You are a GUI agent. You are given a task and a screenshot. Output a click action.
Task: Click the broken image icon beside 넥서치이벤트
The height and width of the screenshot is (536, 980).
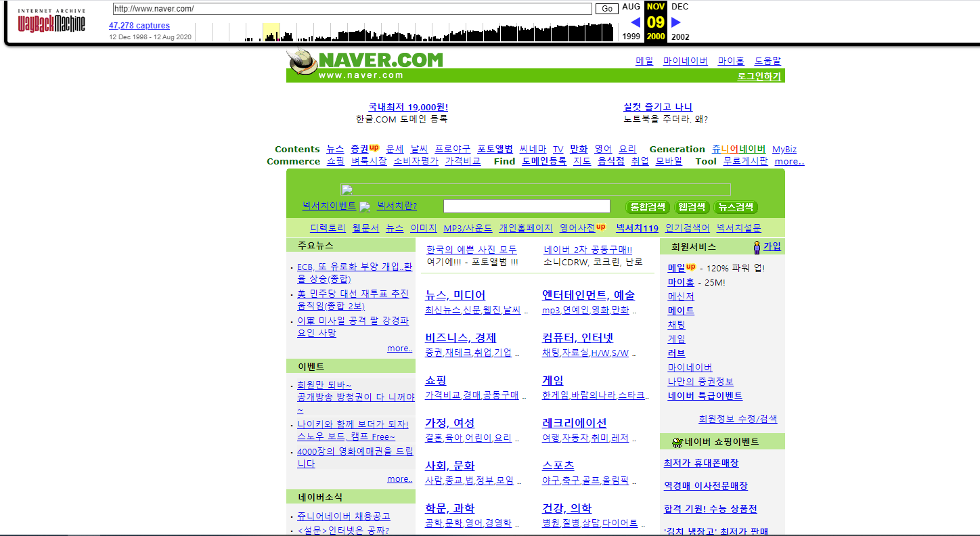pos(365,206)
